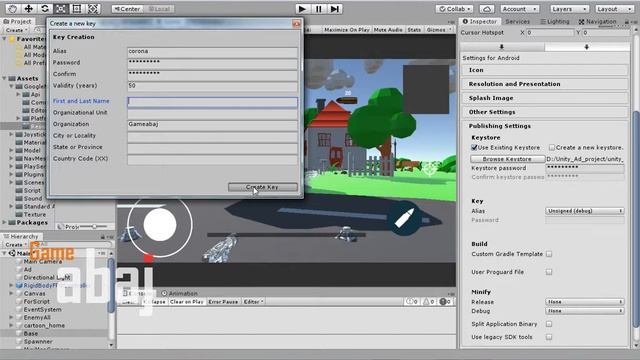
Task: Click the Country Code (XX) field
Action: 212,159
